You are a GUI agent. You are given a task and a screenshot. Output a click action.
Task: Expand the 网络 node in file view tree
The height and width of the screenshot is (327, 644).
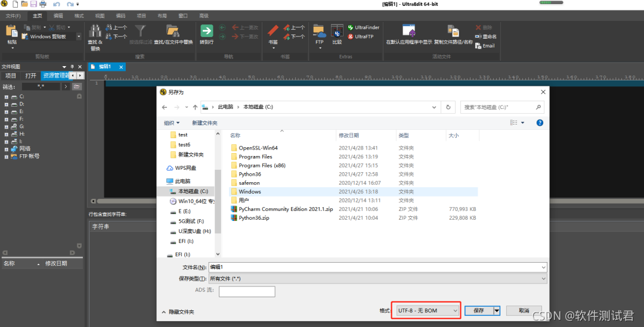click(x=6, y=149)
